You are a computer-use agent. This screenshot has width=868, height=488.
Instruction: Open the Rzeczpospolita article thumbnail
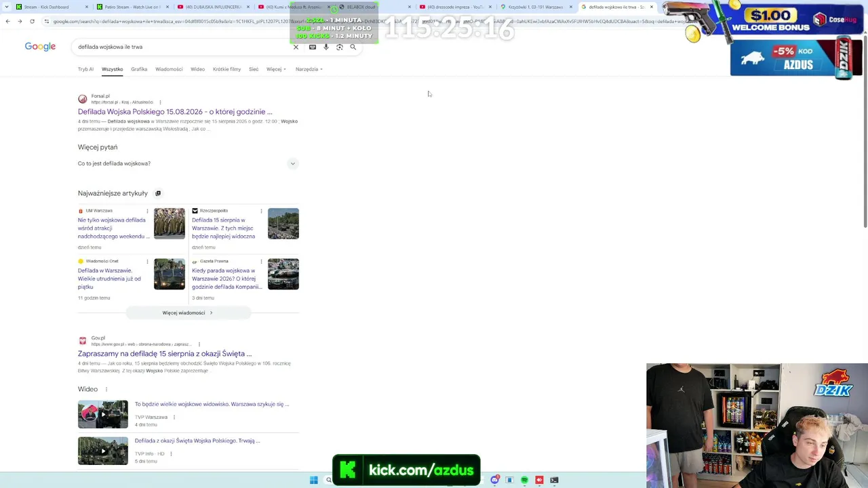click(x=283, y=224)
